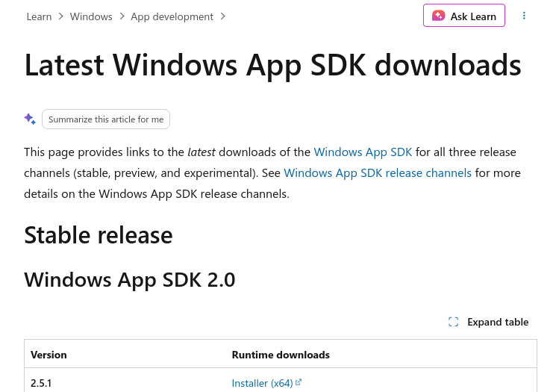Open the three-dot more actions menu
This screenshot has width=556, height=392.
click(524, 16)
